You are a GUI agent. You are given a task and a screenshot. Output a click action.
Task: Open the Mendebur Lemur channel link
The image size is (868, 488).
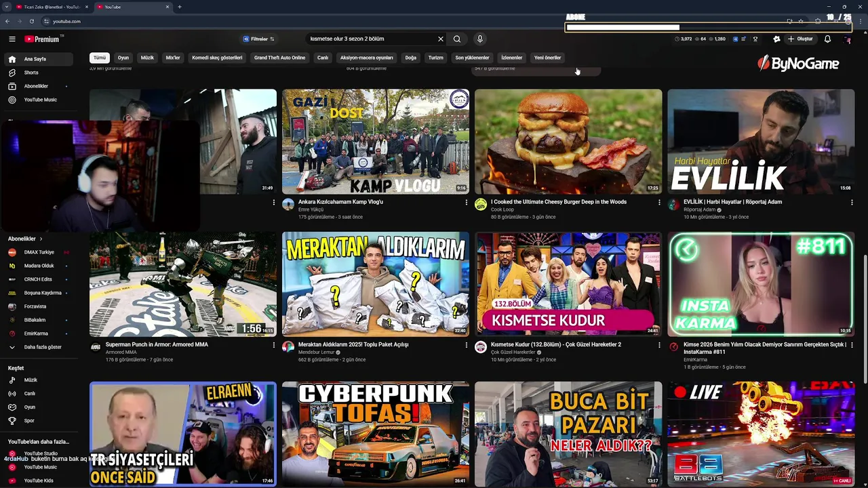(316, 352)
